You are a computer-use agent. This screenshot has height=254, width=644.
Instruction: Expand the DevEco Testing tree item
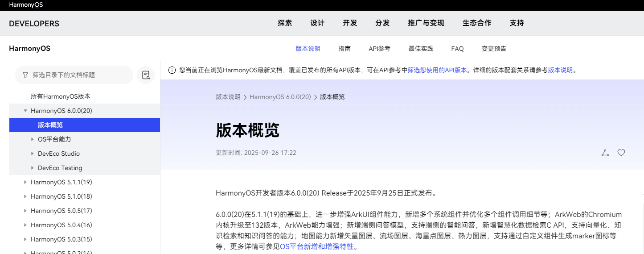point(32,168)
